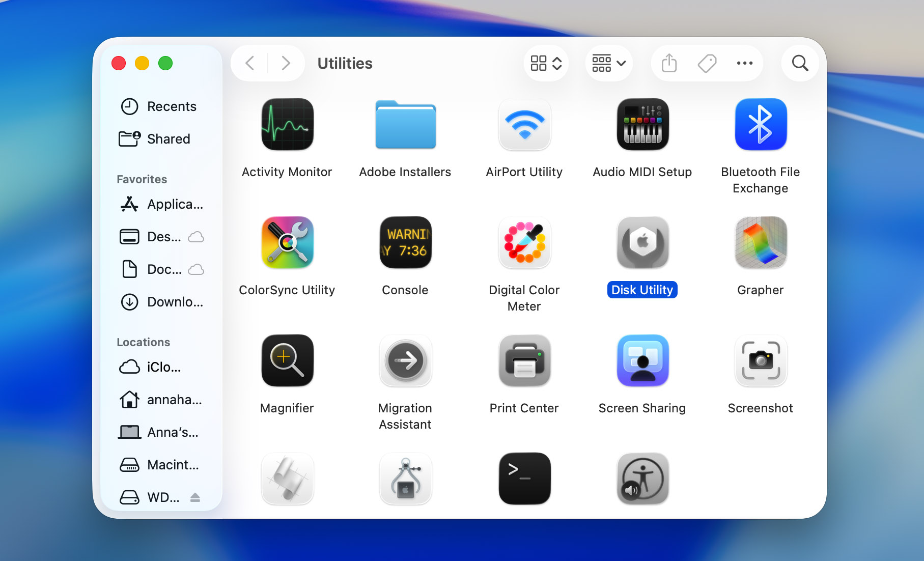
Task: Open the search magnifier in toolbar
Action: point(800,63)
